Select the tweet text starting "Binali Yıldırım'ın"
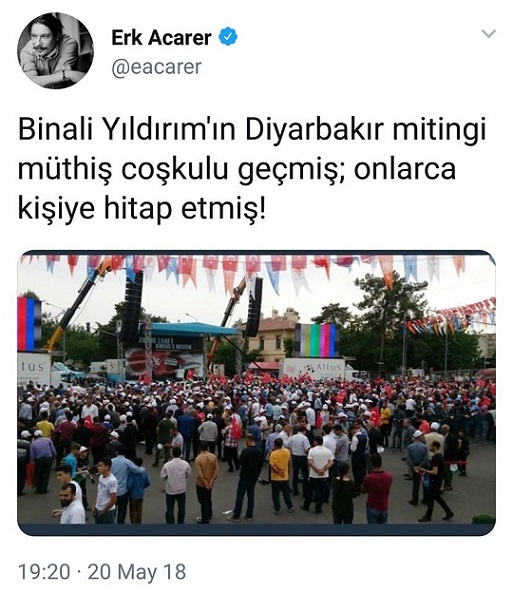 coord(252,169)
